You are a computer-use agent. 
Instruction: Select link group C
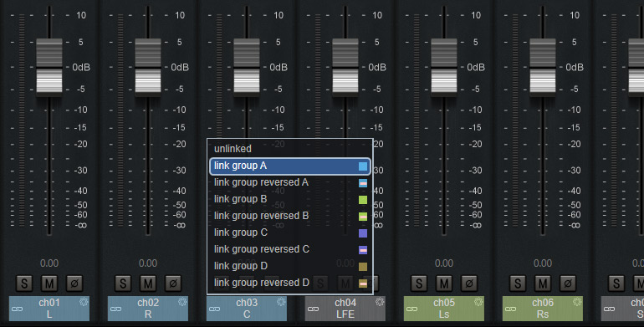(x=290, y=232)
